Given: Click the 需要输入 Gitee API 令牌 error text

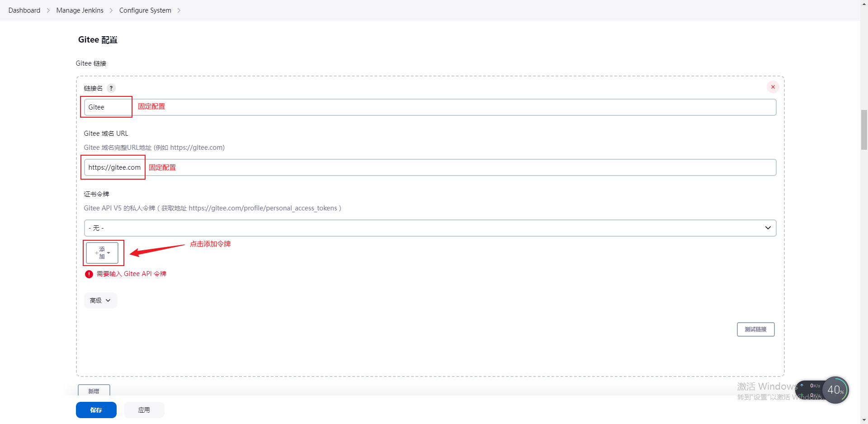Looking at the screenshot, I should [x=132, y=274].
